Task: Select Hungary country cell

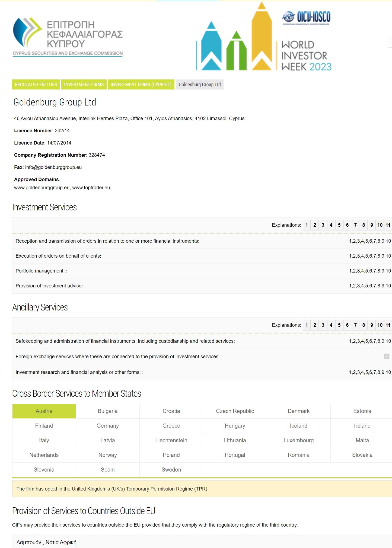Action: pos(235,426)
